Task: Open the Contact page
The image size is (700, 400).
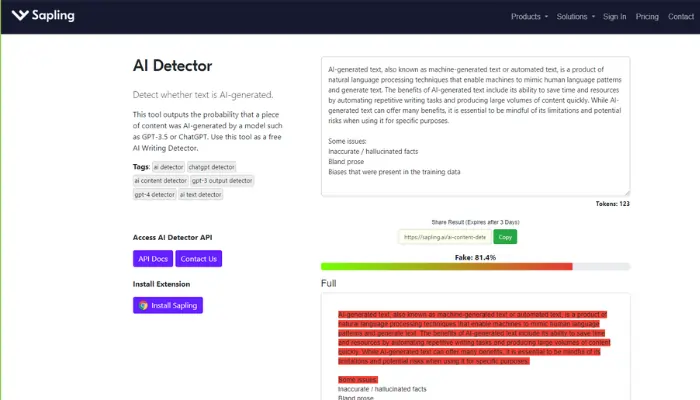Action: pos(681,17)
